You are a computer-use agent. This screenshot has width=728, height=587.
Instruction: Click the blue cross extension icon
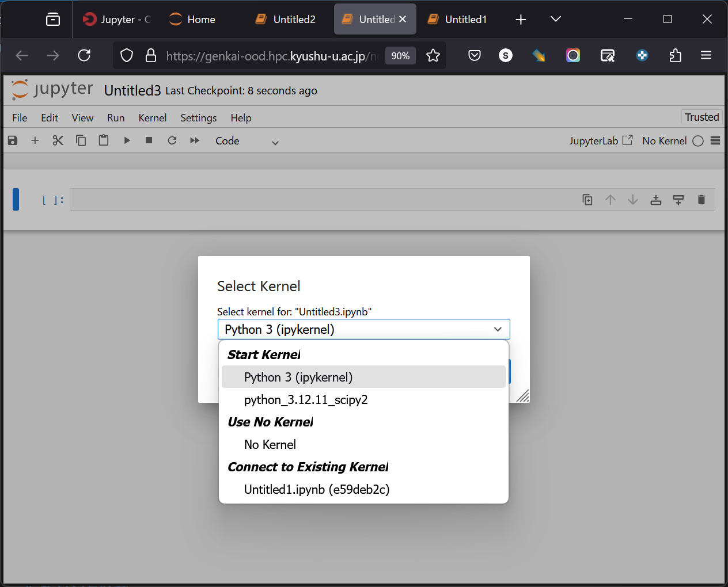tap(642, 55)
